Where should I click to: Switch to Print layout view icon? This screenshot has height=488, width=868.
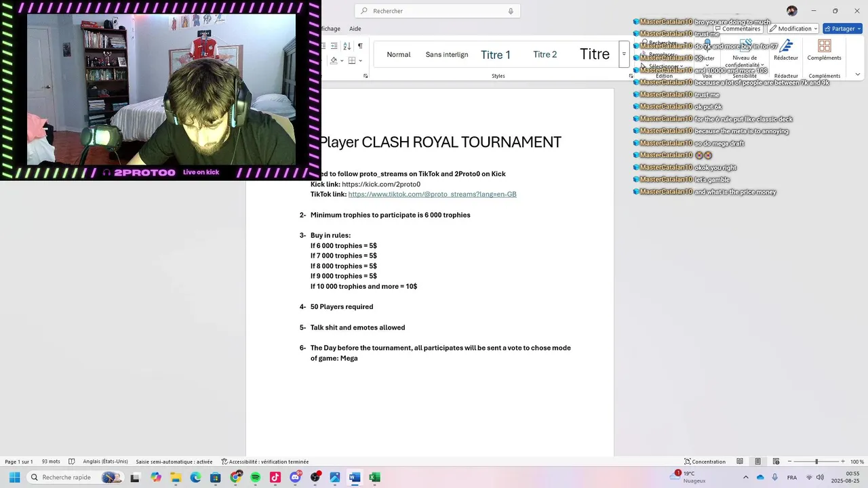tap(757, 462)
